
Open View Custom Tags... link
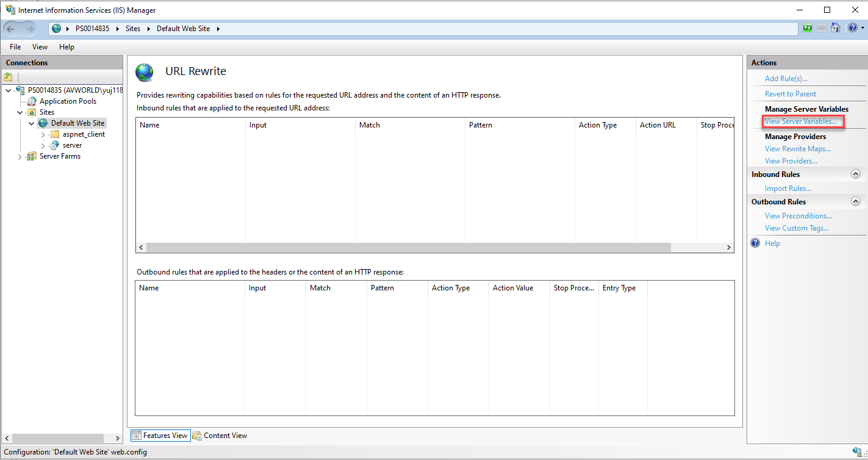coord(797,228)
